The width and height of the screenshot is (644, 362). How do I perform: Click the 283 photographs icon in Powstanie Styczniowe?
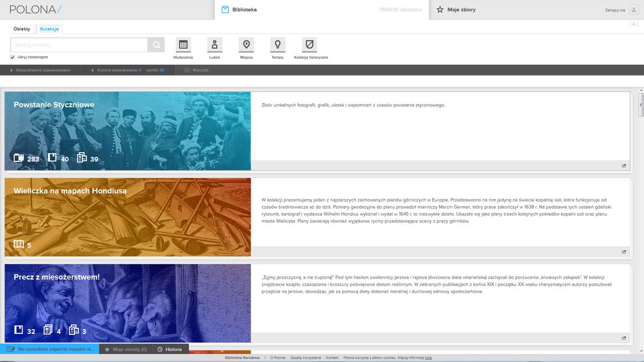coord(19,158)
